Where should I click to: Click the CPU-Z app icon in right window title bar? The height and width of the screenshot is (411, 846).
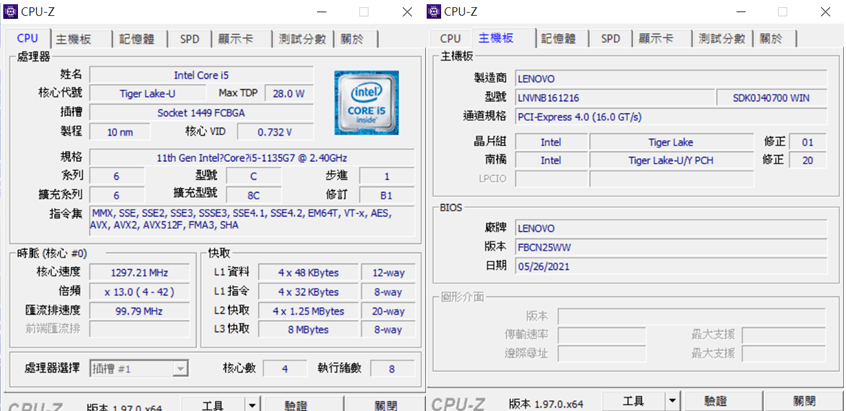pos(434,11)
